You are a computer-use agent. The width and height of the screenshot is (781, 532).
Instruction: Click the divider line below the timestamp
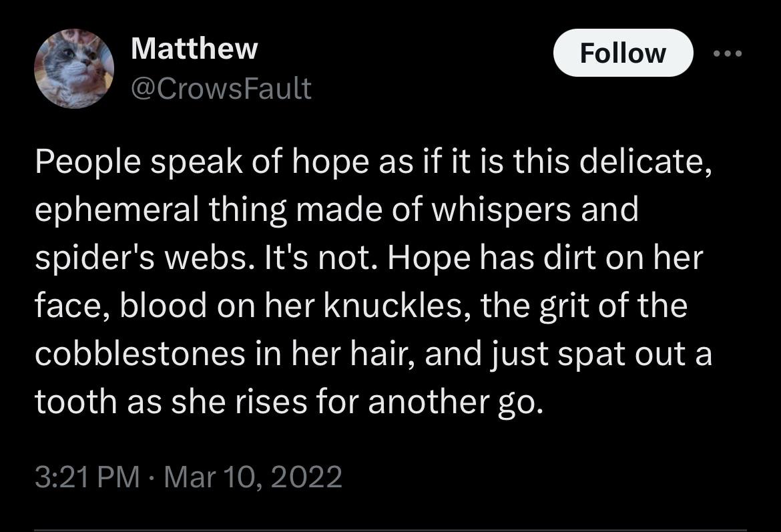click(x=390, y=530)
